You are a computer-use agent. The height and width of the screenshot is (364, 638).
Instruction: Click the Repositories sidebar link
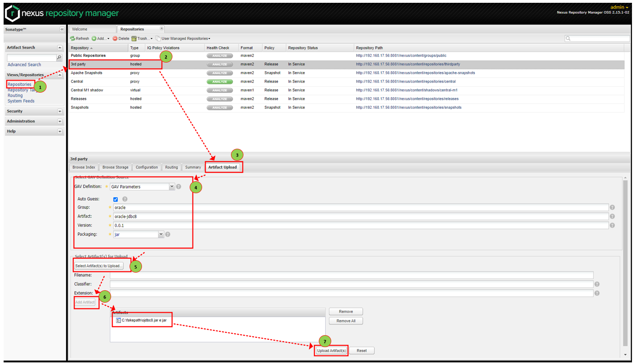click(x=19, y=85)
